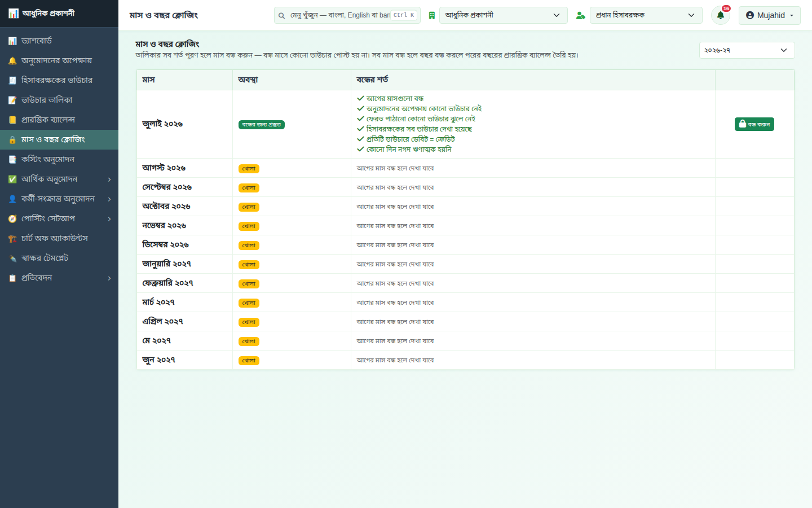Click the bell icon beside অনুমোদনের অপেক্ষায়

click(12, 60)
